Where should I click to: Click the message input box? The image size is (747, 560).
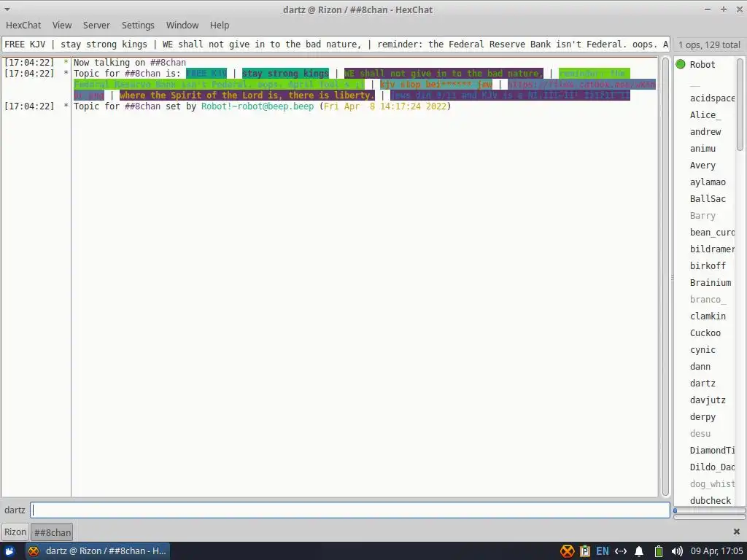click(350, 510)
